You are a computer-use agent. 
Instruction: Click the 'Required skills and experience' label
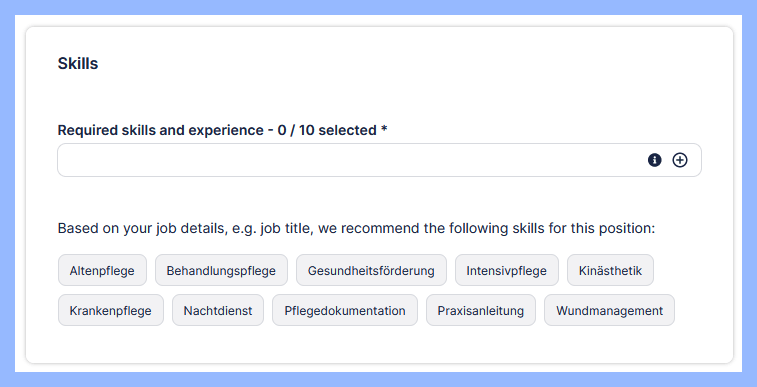[161, 130]
